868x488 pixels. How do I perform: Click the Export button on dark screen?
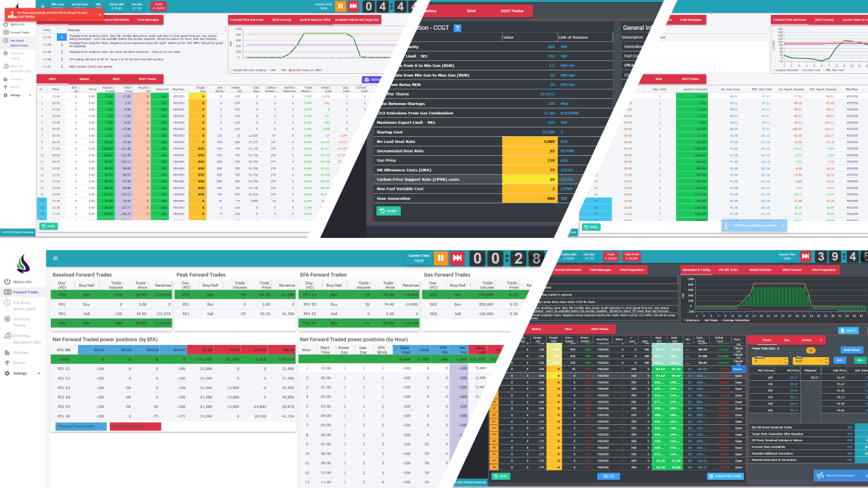pos(849,331)
